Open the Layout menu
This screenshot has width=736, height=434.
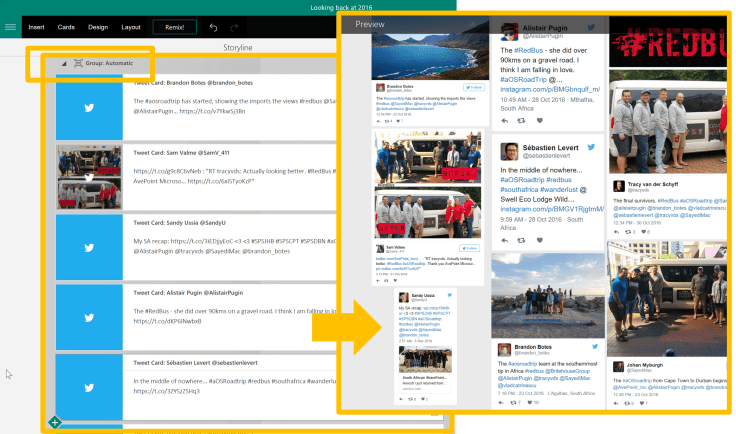pyautogui.click(x=131, y=27)
